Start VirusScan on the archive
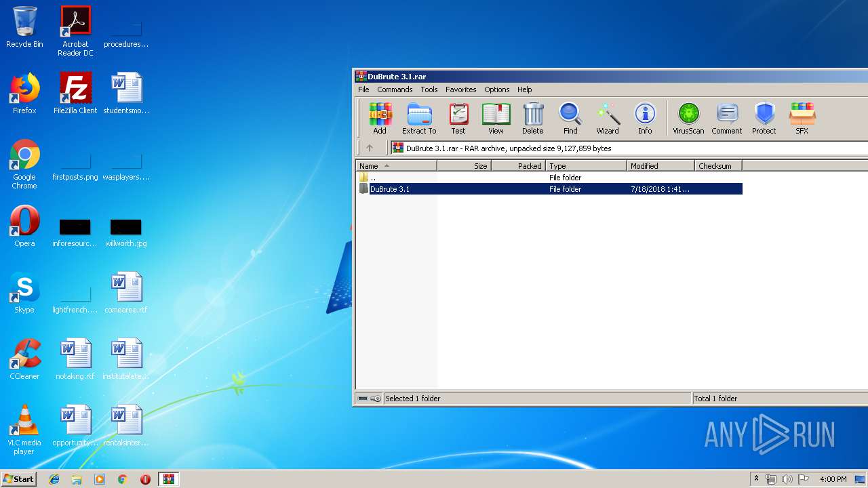 tap(688, 119)
